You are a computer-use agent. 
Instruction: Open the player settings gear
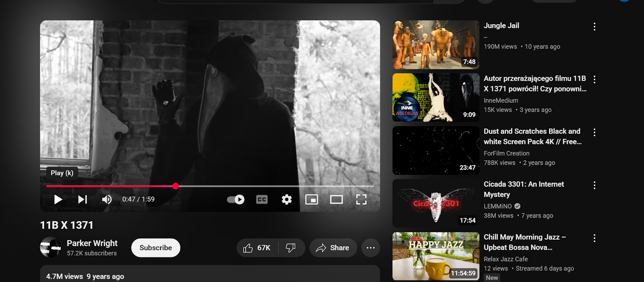pyautogui.click(x=287, y=199)
